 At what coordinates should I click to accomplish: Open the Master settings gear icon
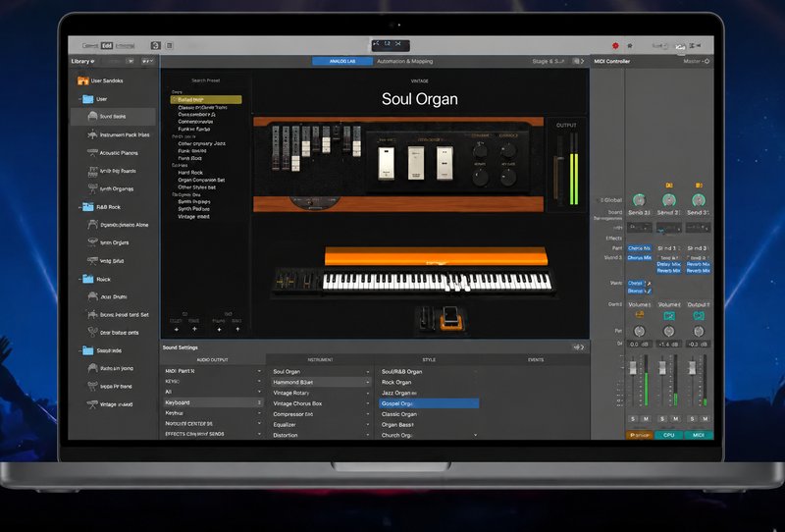pos(706,61)
